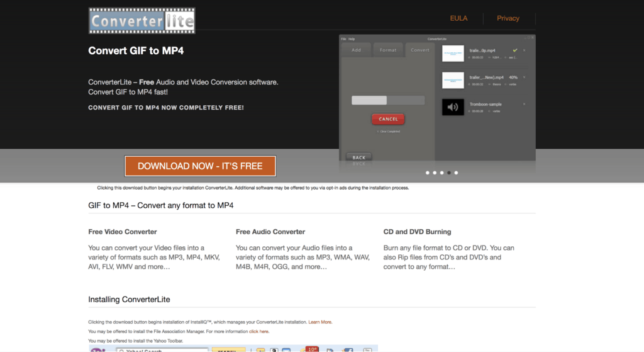Click the 40% progress value
The image size is (644, 352).
513,77
